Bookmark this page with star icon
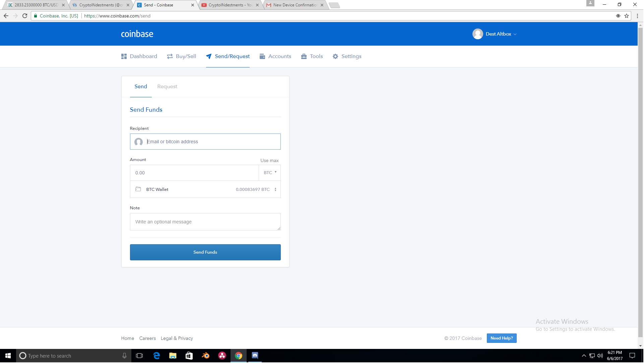The height and width of the screenshot is (363, 644). (627, 16)
